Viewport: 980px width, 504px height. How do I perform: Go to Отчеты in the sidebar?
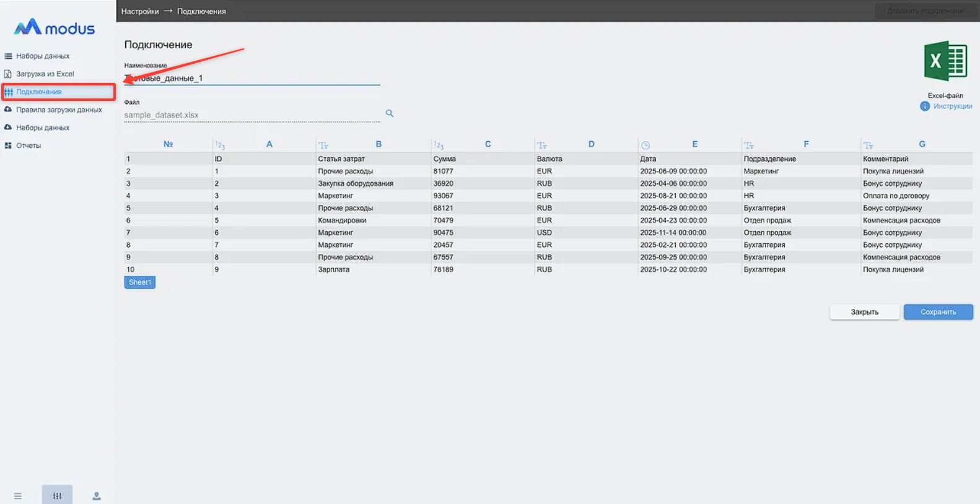click(x=28, y=146)
